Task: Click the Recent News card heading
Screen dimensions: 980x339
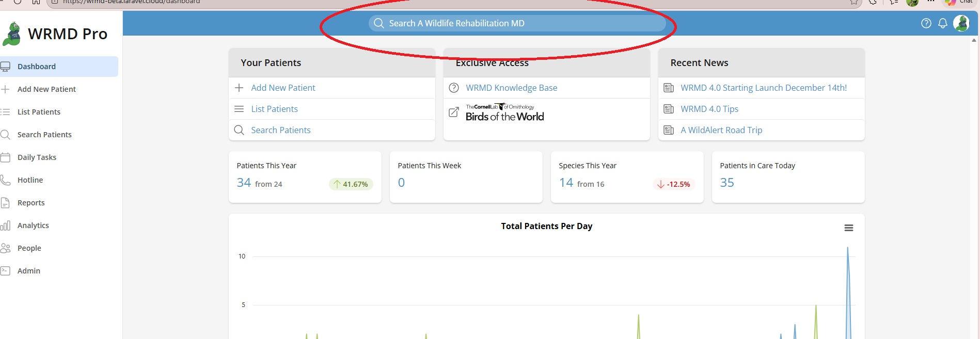Action: click(x=699, y=63)
